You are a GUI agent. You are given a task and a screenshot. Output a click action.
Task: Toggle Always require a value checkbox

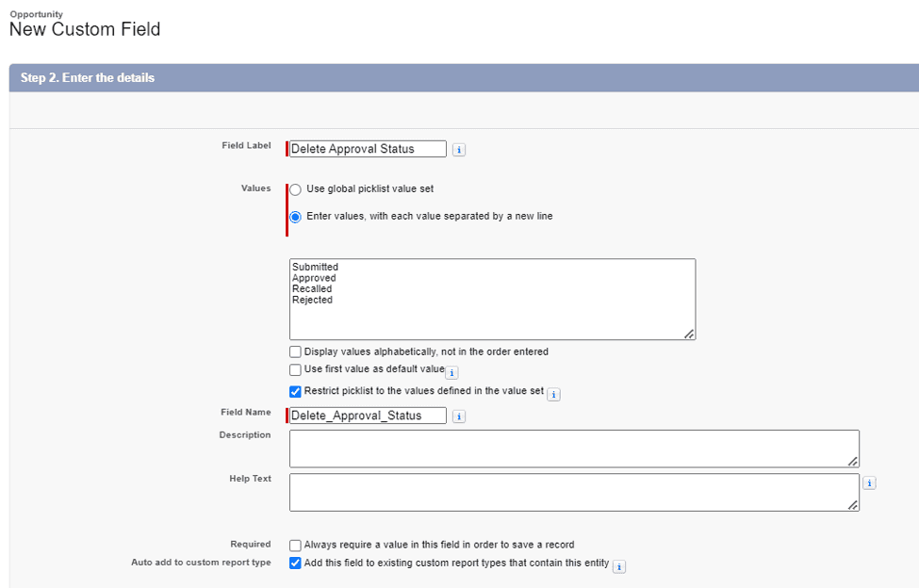(x=295, y=546)
